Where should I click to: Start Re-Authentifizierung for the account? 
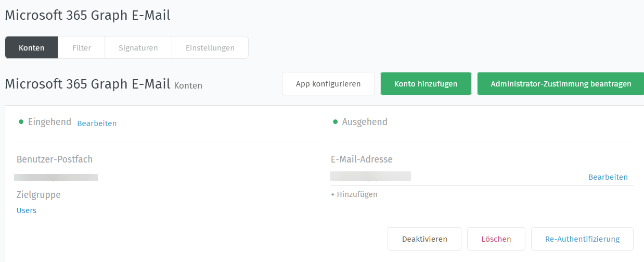[x=582, y=239]
